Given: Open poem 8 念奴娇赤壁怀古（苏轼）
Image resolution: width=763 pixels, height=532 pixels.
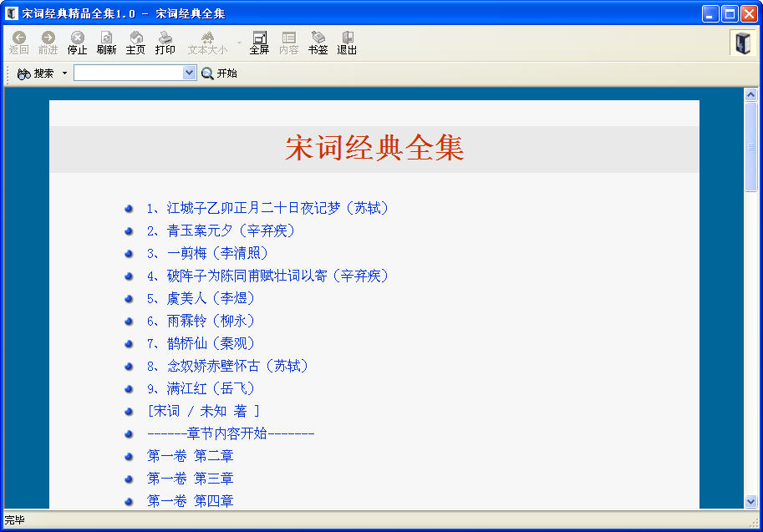Looking at the screenshot, I should tap(228, 366).
